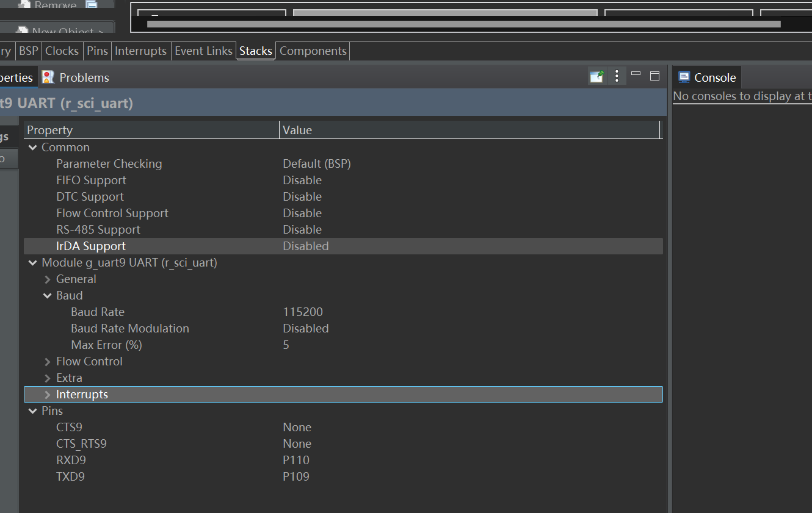Click the CTS_RTS9 None value
Image resolution: width=812 pixels, height=513 pixels.
click(297, 444)
